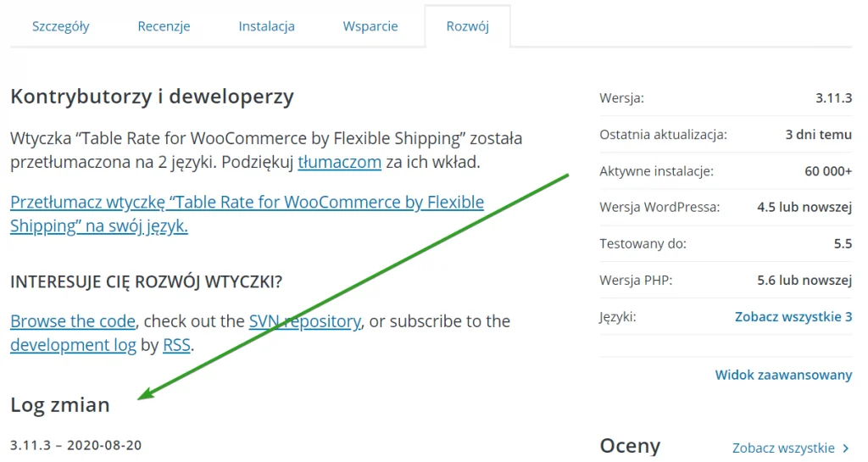The image size is (868, 462).
Task: Open Zobacz wszystkie 3 languages link
Action: pos(793,317)
